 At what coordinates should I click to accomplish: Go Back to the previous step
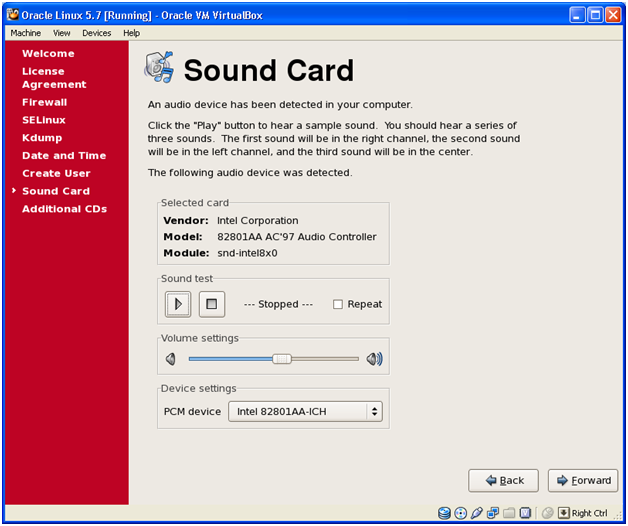point(503,480)
